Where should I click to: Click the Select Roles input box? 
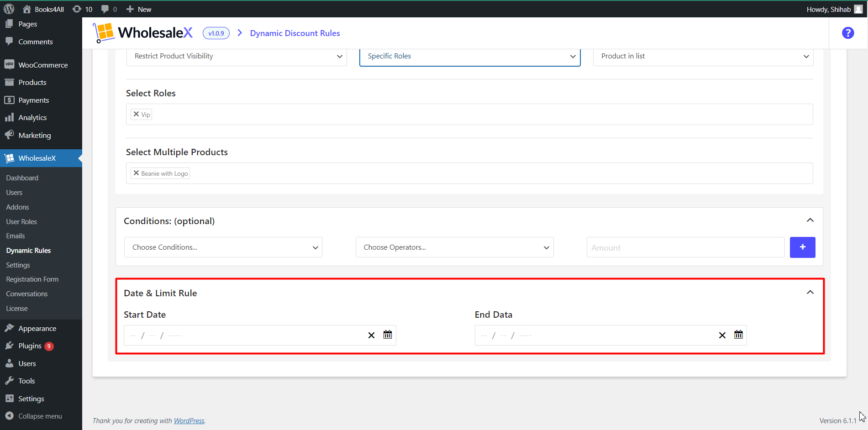pyautogui.click(x=469, y=114)
